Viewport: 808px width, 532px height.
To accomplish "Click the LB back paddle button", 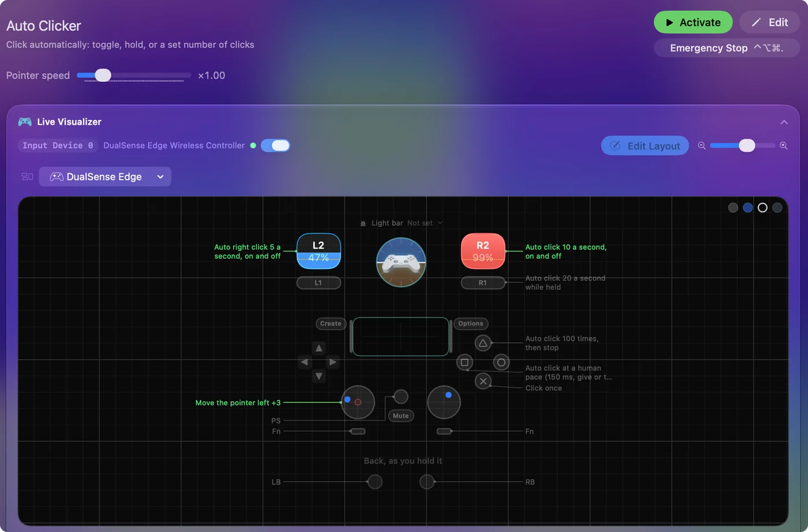I will pyautogui.click(x=375, y=481).
